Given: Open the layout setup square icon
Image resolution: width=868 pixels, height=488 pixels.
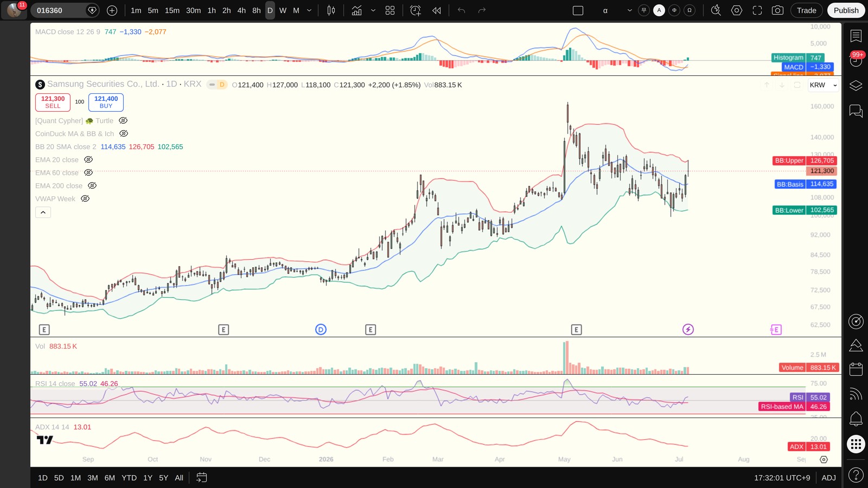Looking at the screenshot, I should 578,10.
